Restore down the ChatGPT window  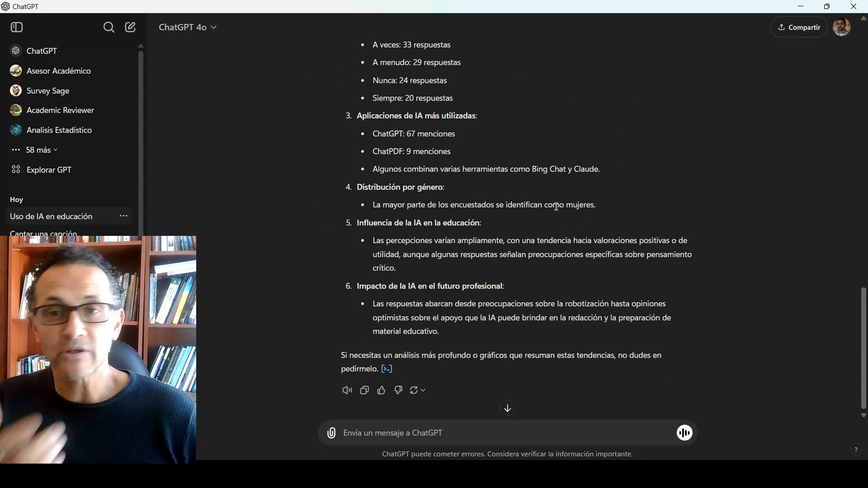pyautogui.click(x=827, y=6)
